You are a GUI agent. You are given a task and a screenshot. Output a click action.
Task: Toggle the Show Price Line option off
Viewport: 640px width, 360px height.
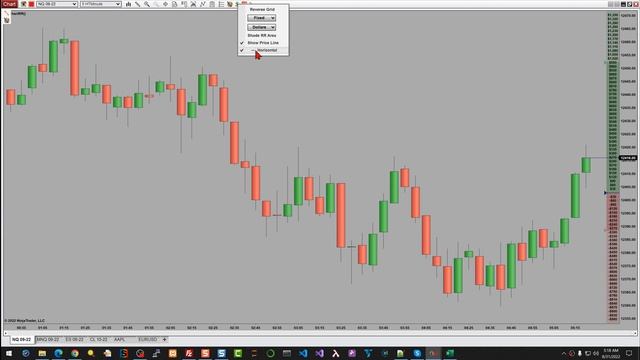263,43
